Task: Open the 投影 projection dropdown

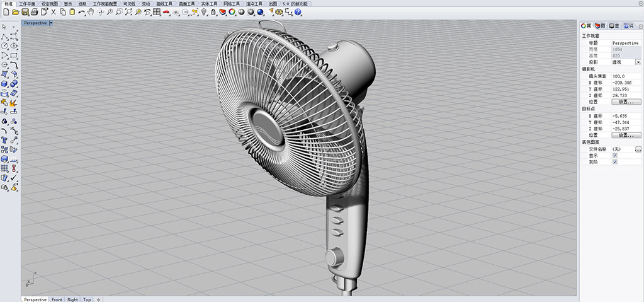Action: pos(638,62)
